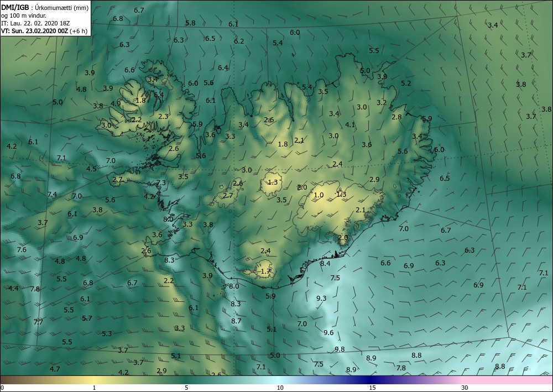This screenshot has height=392, width=553.
Task: Click the colour scale label 10
Action: tap(280, 388)
